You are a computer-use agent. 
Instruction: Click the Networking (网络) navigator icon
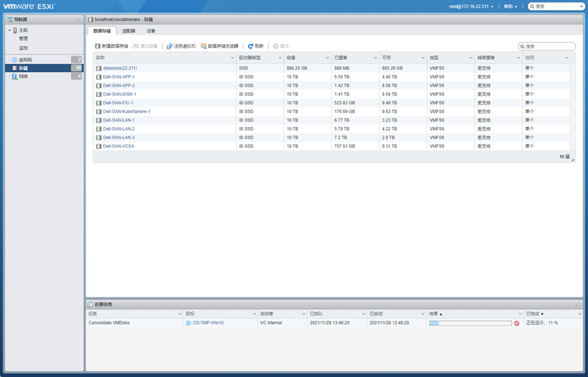[x=15, y=76]
